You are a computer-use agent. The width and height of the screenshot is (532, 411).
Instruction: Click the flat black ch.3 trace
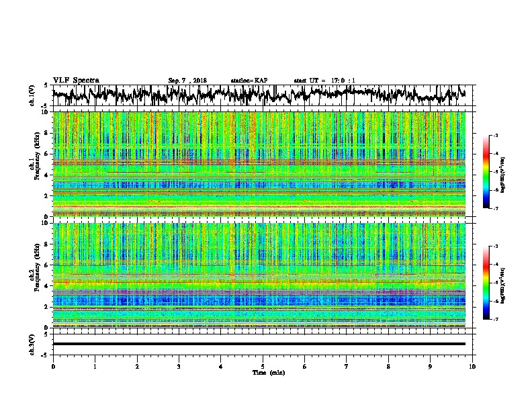coord(259,344)
